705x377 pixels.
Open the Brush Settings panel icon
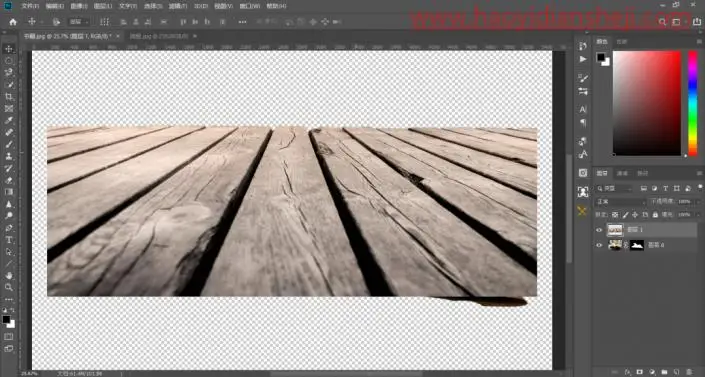tap(583, 78)
